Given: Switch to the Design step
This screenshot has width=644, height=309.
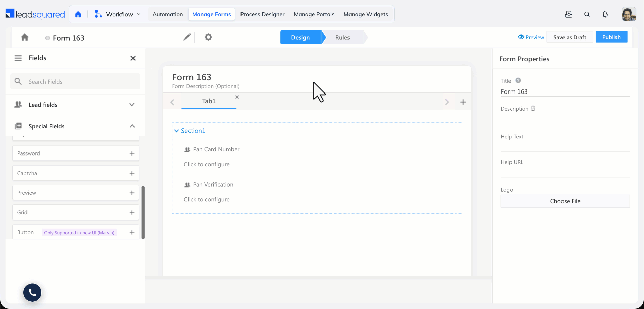Looking at the screenshot, I should [x=301, y=37].
